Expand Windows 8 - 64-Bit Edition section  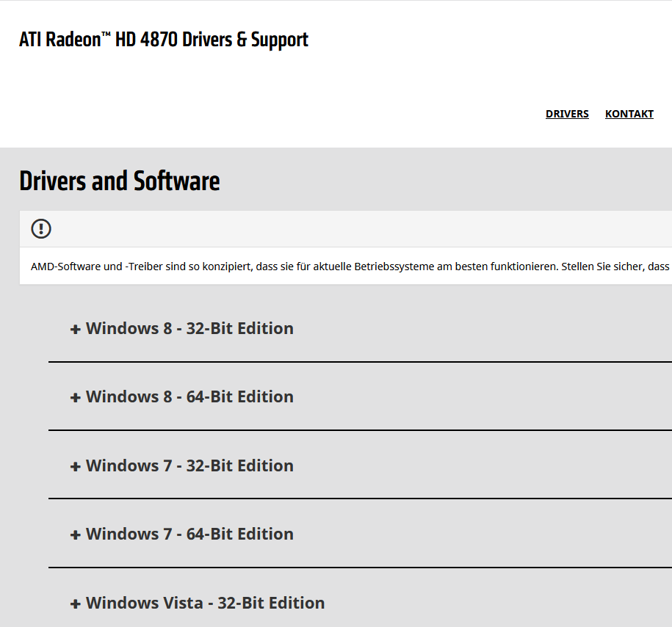click(x=181, y=397)
